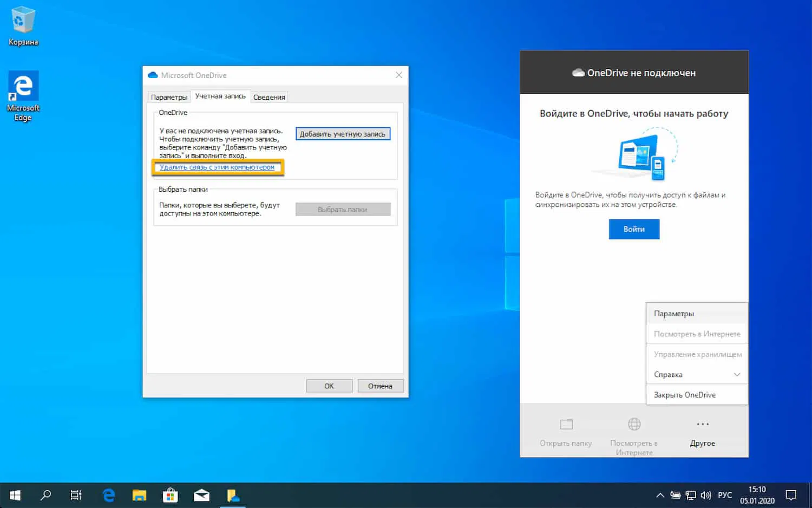
Task: Expand the Справка submenu chevron
Action: click(737, 374)
